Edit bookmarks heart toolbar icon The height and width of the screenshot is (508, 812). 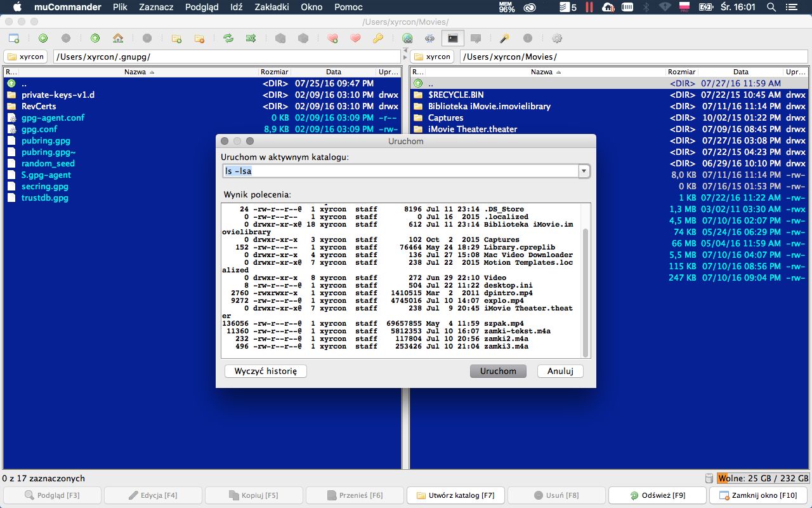(x=355, y=38)
